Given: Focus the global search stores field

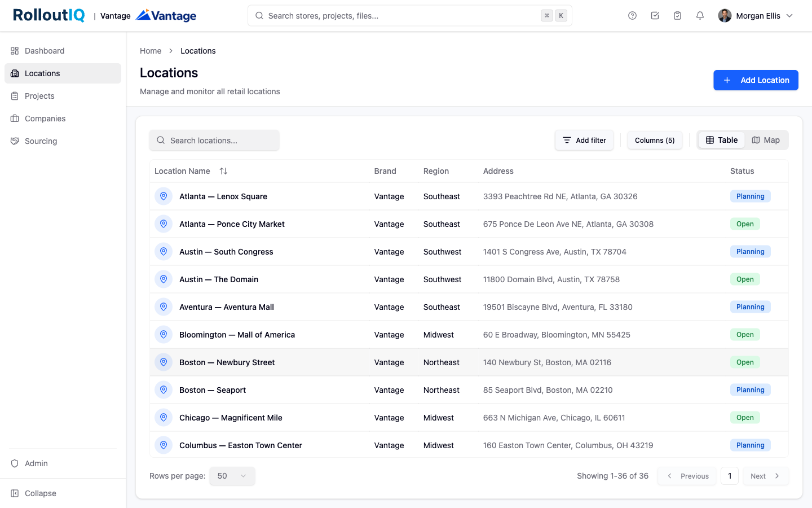Looking at the screenshot, I should 410,16.
